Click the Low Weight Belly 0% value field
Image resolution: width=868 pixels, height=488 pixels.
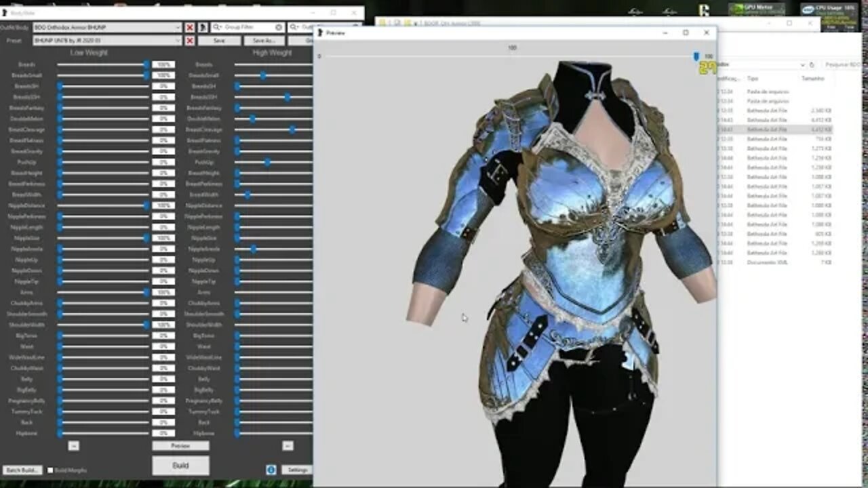(x=163, y=379)
